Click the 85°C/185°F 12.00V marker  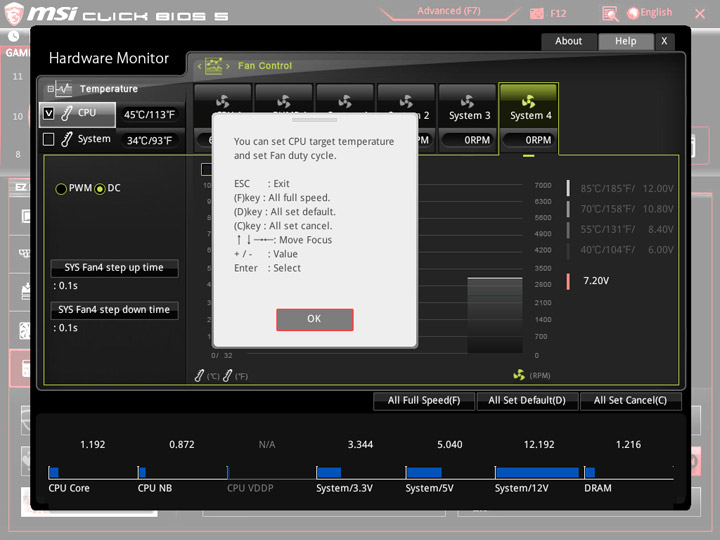point(568,188)
